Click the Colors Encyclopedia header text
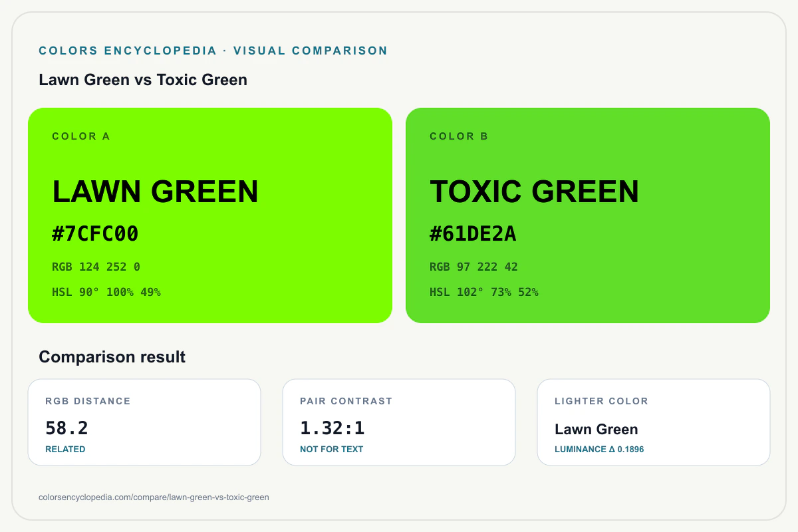 pos(213,51)
